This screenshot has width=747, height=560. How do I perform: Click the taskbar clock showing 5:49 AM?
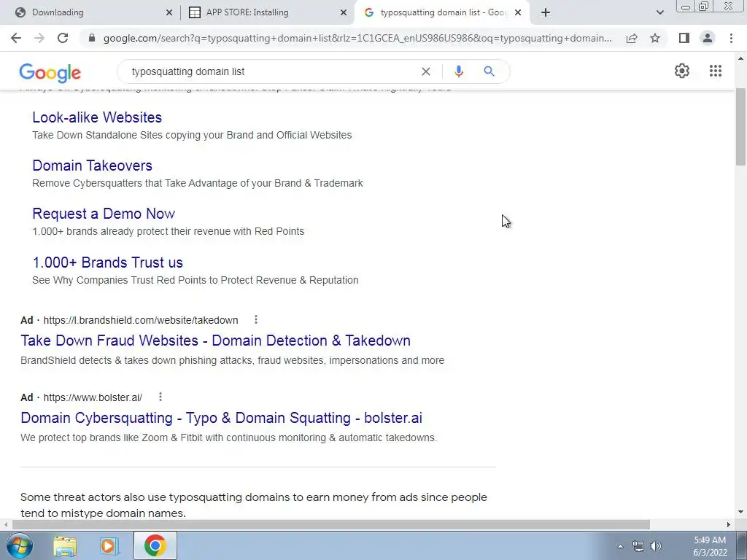709,546
